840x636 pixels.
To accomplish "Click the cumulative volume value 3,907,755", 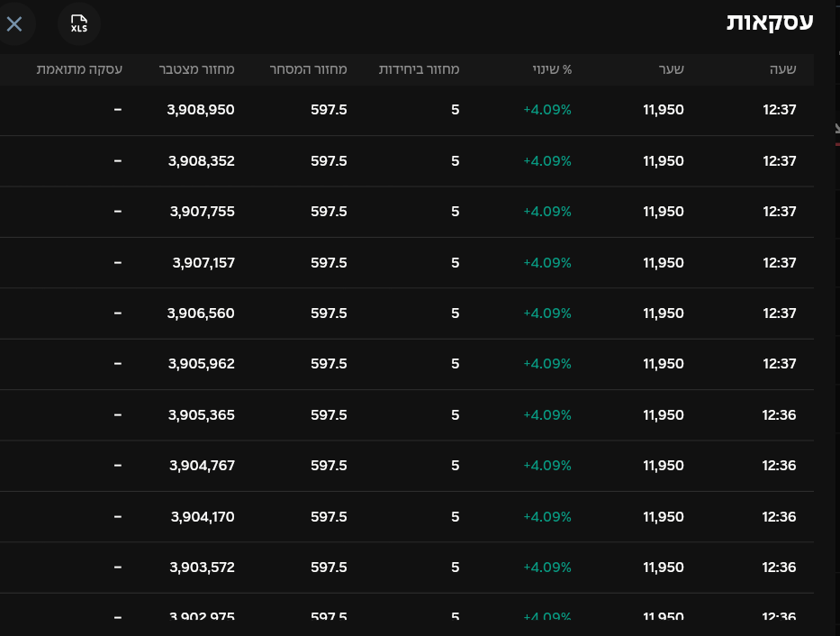I will (x=202, y=212).
